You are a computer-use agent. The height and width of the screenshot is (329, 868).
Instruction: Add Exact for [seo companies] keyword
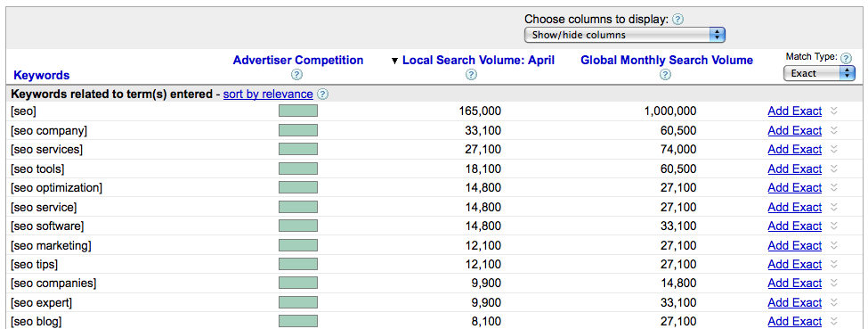(795, 283)
